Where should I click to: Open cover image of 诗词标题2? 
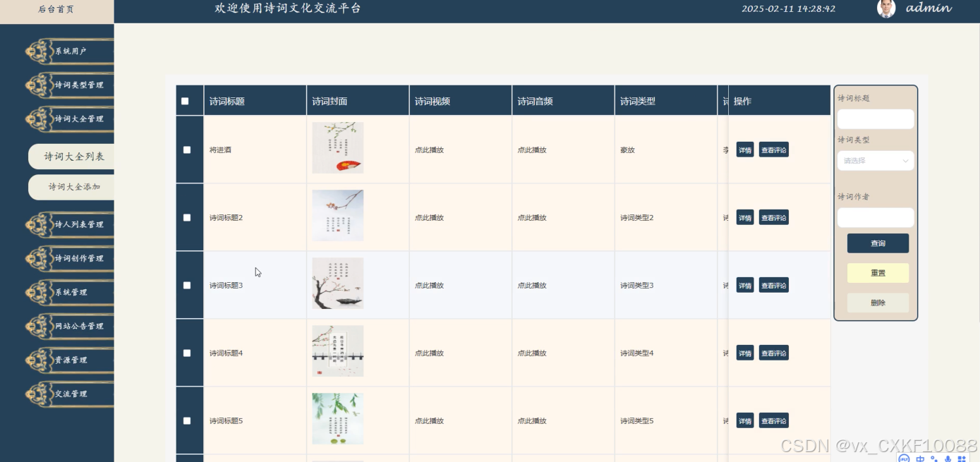pyautogui.click(x=338, y=215)
